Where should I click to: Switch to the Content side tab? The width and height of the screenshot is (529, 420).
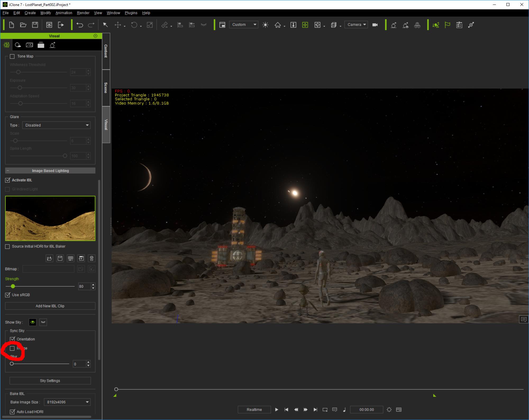pos(106,51)
